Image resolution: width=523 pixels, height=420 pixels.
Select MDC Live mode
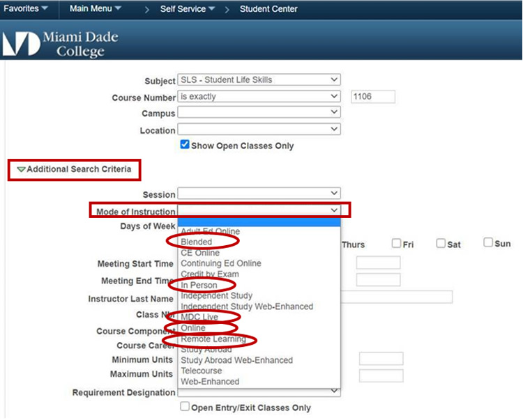click(x=199, y=317)
